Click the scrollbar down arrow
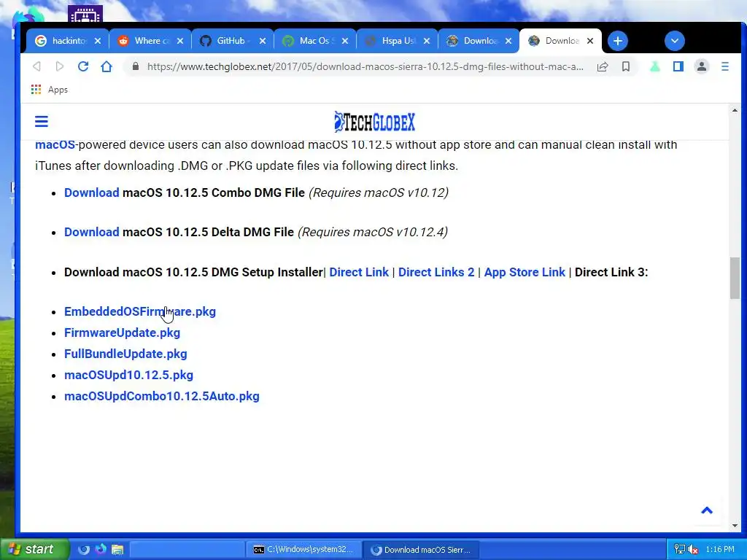 [735, 526]
